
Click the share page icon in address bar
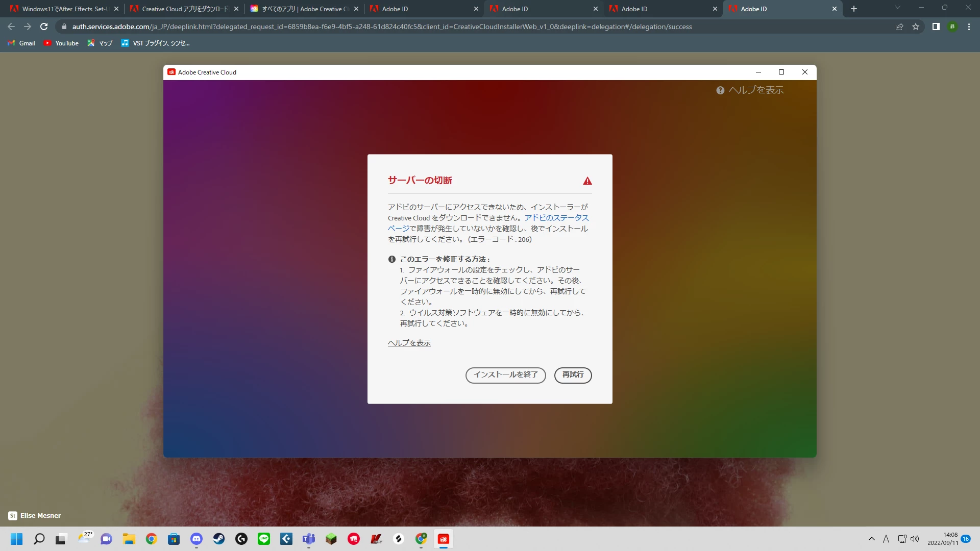899,27
